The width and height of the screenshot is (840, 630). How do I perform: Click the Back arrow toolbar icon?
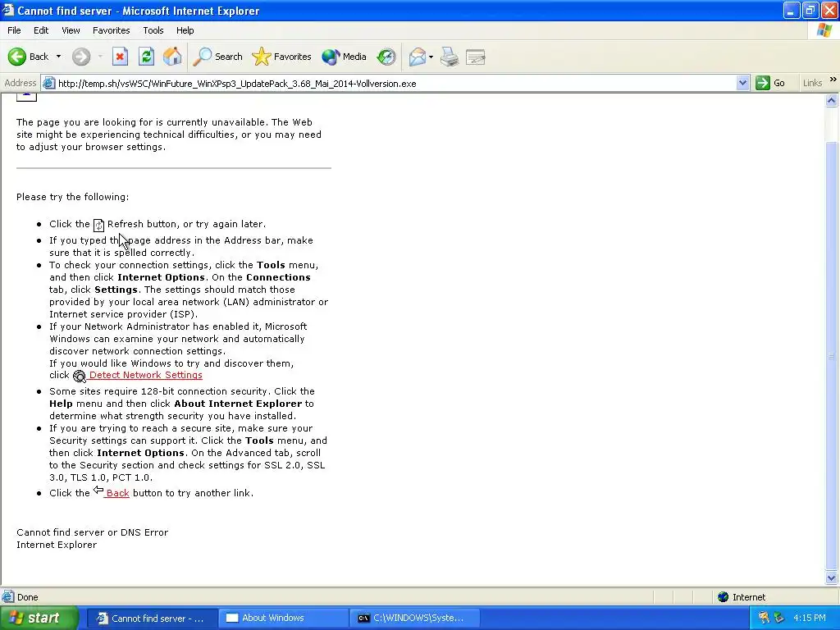coord(17,57)
